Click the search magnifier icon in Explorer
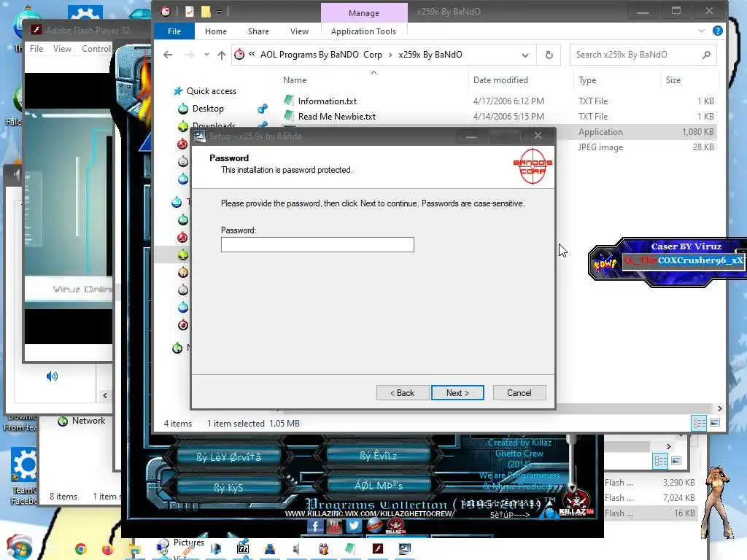 [706, 55]
